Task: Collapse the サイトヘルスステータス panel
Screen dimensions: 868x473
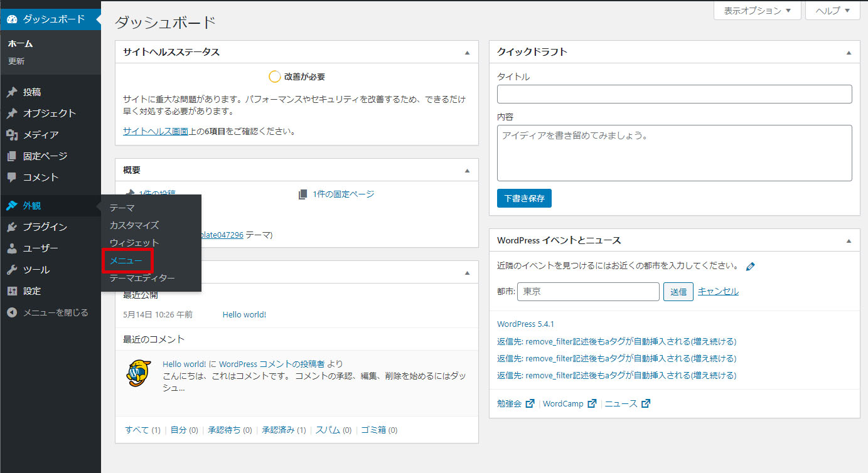Action: [467, 53]
